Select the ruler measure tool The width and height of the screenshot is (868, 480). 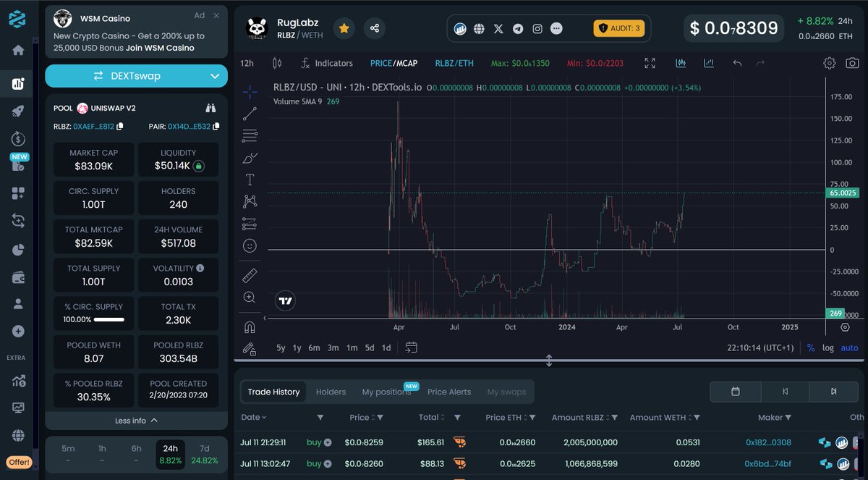[250, 275]
